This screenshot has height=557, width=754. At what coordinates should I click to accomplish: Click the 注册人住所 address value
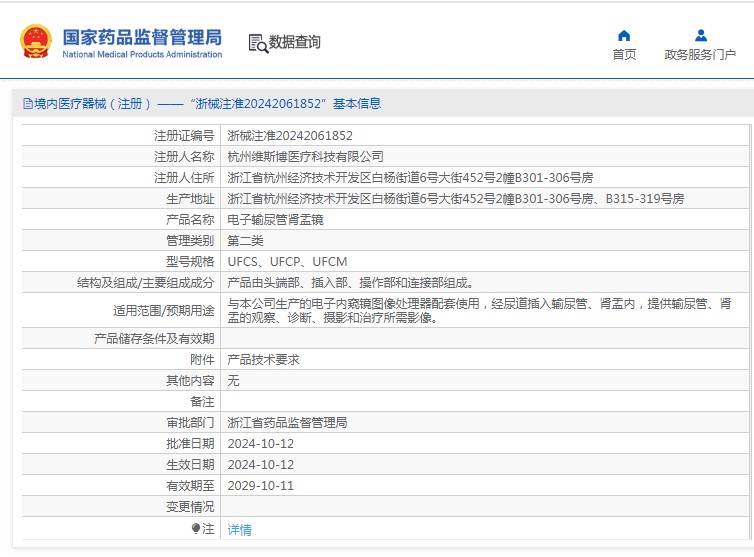tap(410, 177)
